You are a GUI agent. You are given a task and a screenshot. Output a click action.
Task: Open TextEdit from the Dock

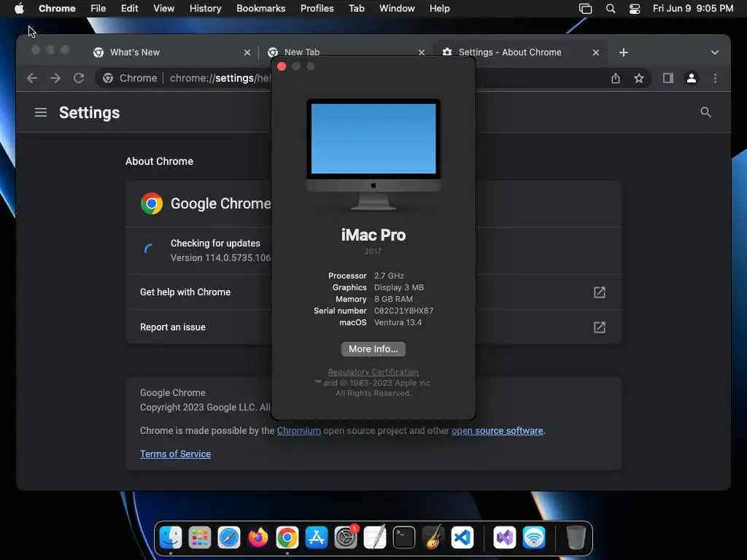pyautogui.click(x=375, y=537)
